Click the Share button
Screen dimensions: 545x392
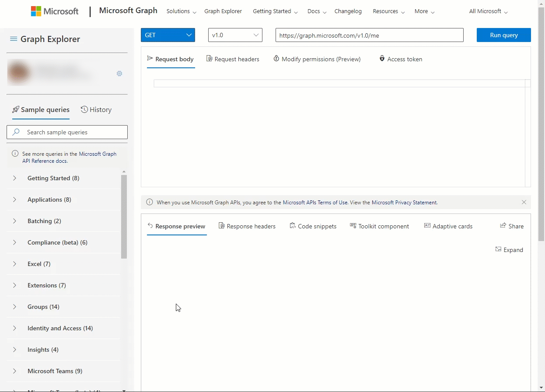[512, 226]
